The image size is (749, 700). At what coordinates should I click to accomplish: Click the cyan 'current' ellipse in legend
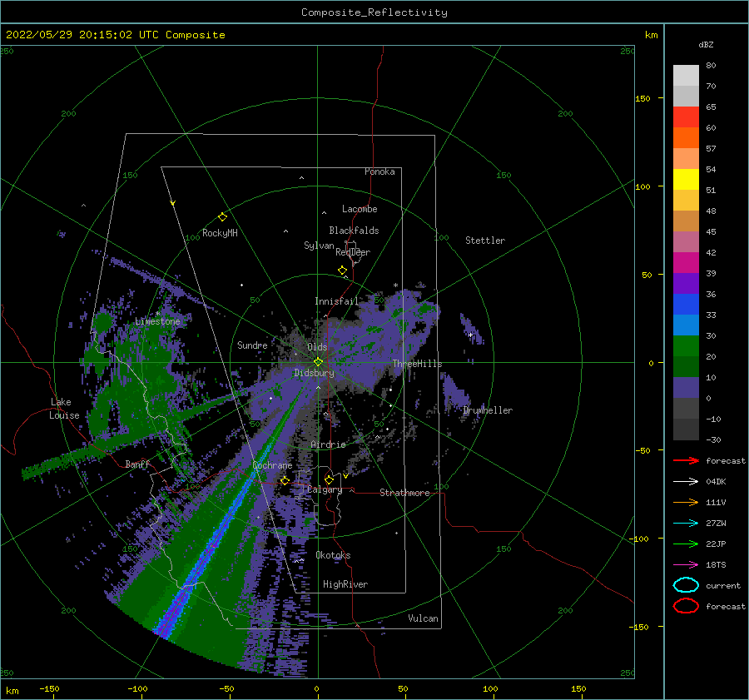pyautogui.click(x=686, y=585)
